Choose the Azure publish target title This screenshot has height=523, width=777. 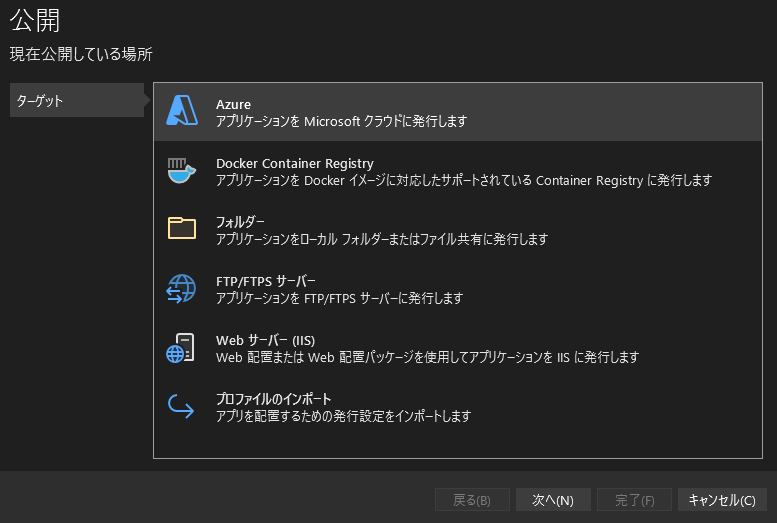233,104
